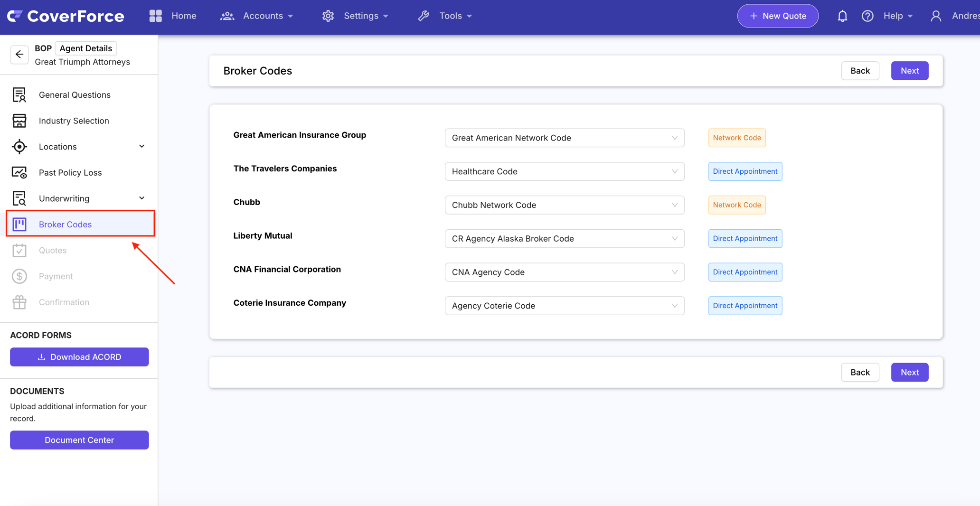Click the New Quote button
Screen dimensions: 980x506
[778, 16]
